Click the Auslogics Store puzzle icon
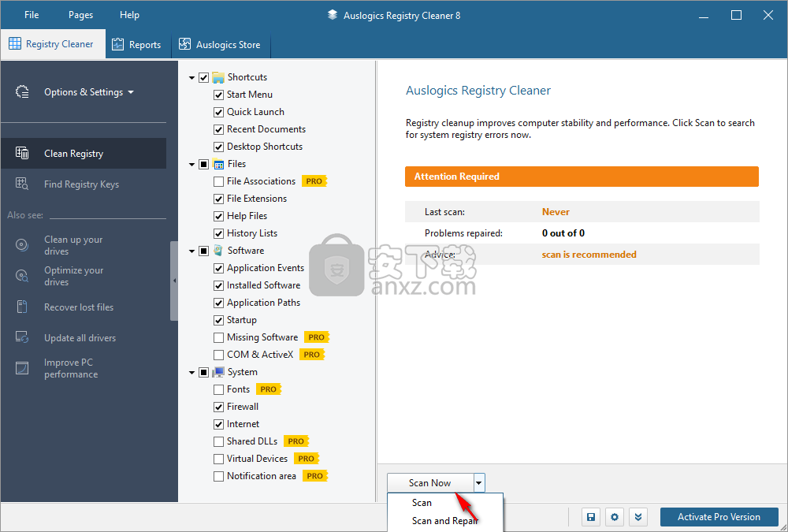This screenshot has width=788, height=532. (185, 44)
